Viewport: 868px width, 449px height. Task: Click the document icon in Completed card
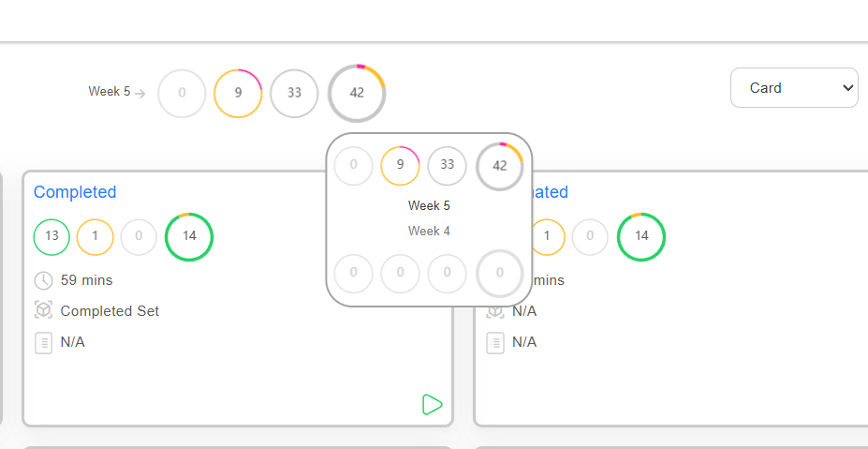[x=43, y=342]
